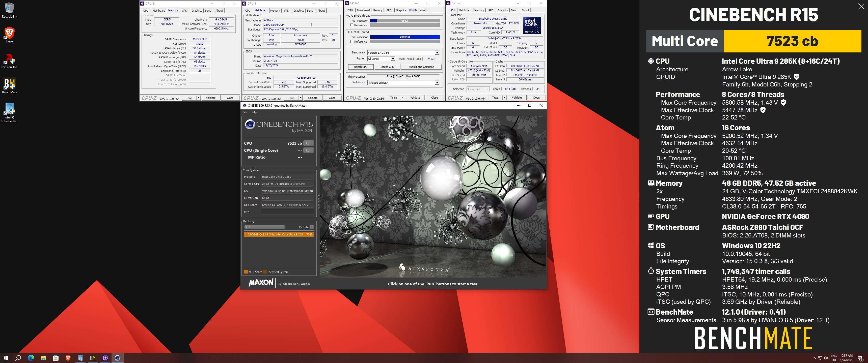This screenshot has height=363, width=868.
Task: Run the Cinebench CPU test
Action: pos(308,143)
